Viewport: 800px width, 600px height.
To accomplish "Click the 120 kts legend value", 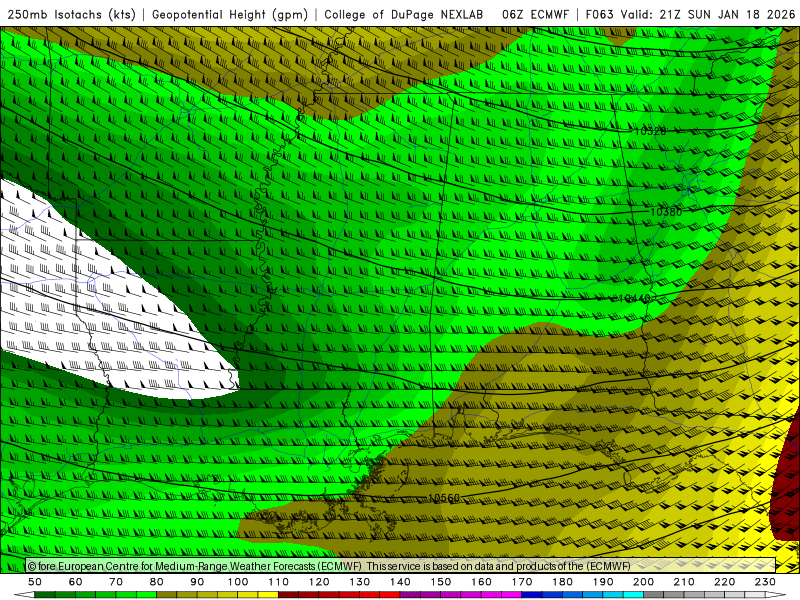I will (x=319, y=582).
